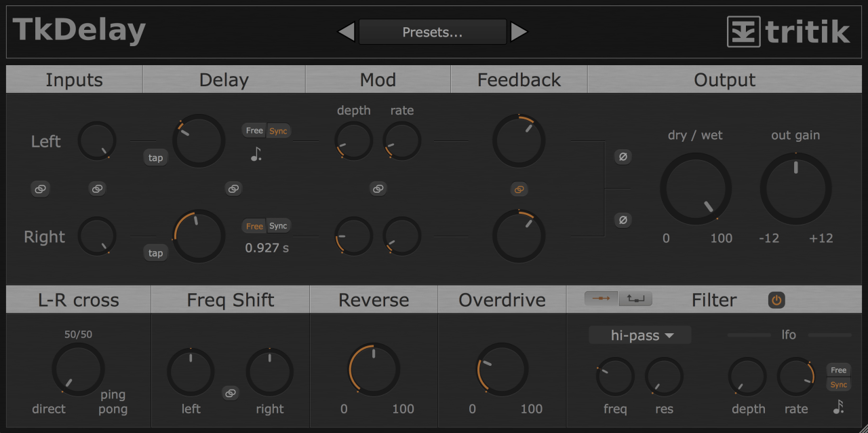Click the -12 out gain label
The height and width of the screenshot is (433, 868).
pos(770,238)
